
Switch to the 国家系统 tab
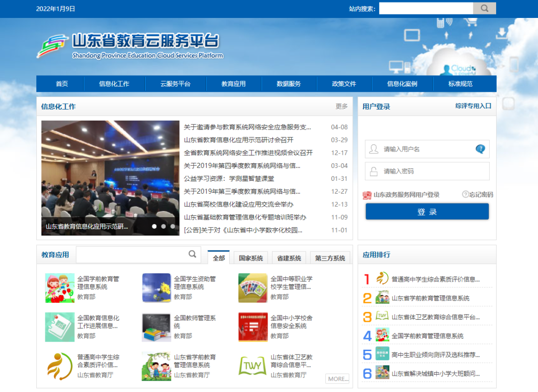(x=251, y=258)
